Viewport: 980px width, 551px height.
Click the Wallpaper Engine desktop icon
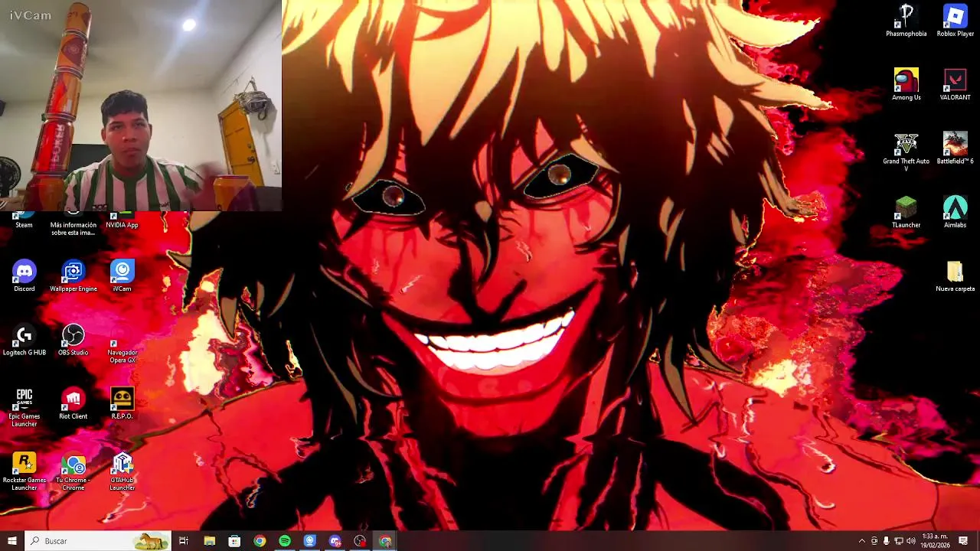(73, 276)
